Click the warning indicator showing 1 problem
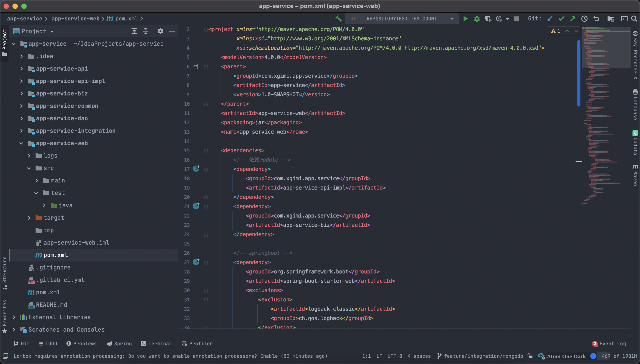 coord(555,31)
